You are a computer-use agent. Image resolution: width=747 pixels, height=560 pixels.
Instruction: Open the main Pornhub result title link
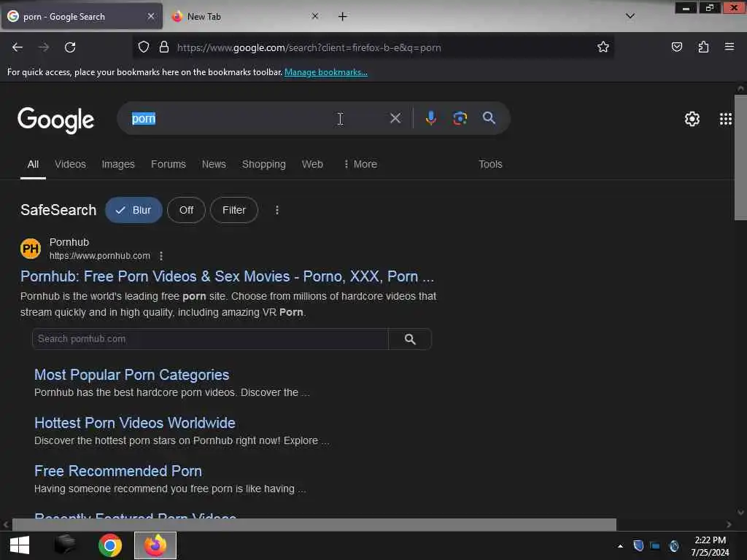[228, 276]
